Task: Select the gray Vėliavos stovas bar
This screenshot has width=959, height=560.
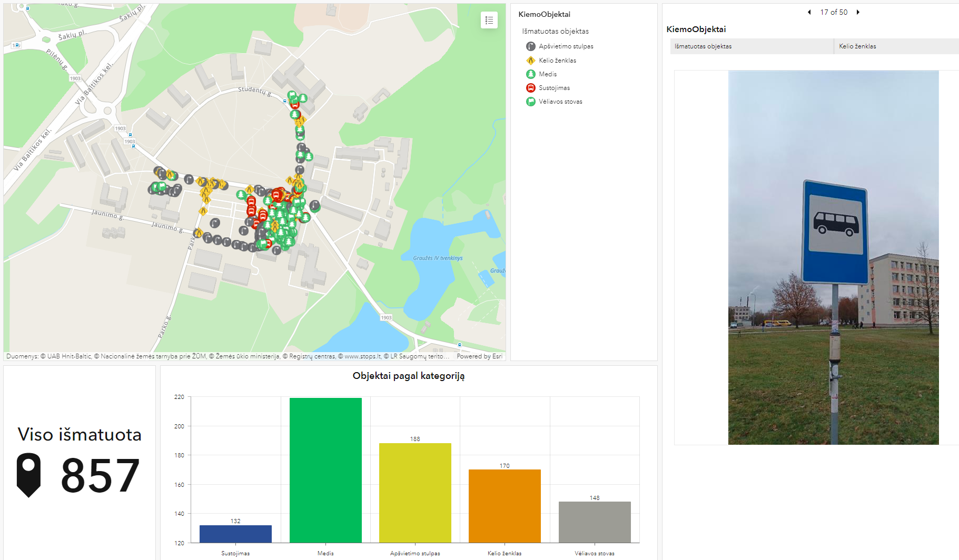Action: point(595,522)
